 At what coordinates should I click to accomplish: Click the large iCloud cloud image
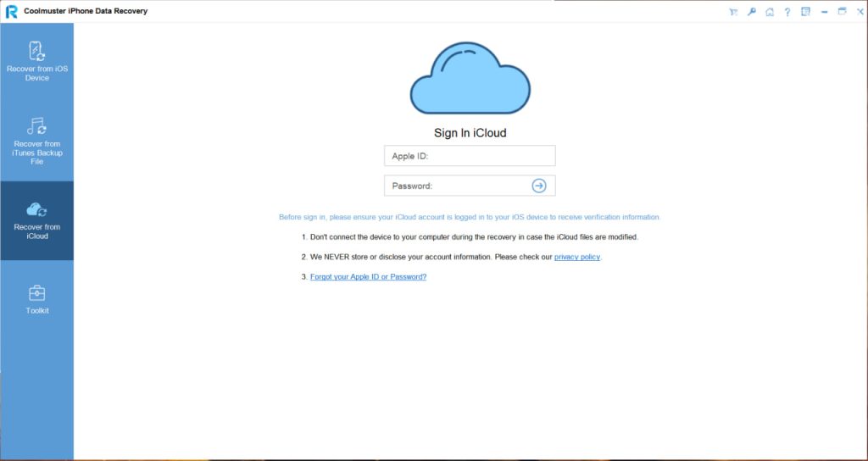tap(470, 78)
